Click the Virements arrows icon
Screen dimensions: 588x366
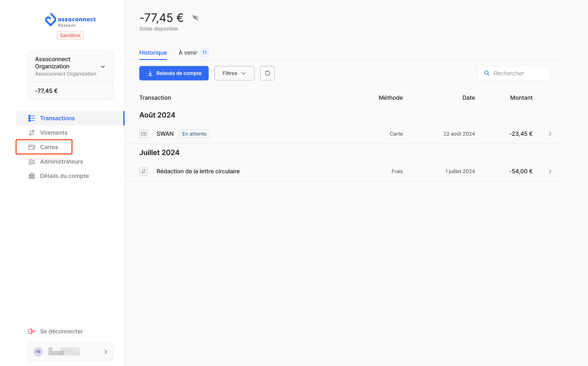pyautogui.click(x=32, y=133)
